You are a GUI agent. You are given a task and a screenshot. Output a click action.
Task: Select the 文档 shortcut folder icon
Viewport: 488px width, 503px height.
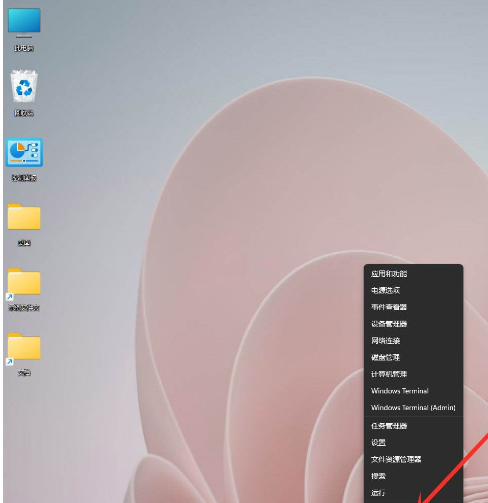tap(24, 354)
